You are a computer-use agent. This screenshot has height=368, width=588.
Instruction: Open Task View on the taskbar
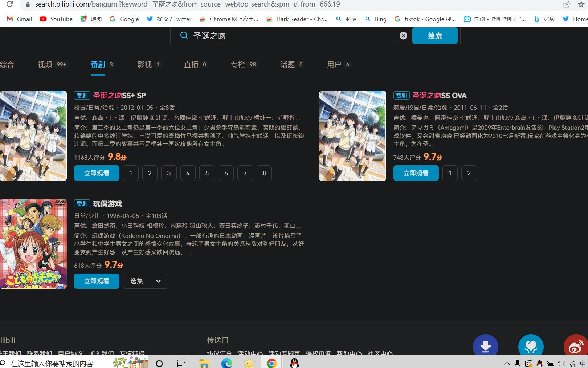coord(181,363)
